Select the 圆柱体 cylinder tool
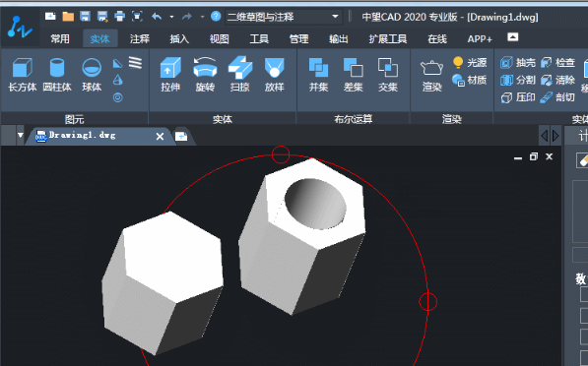Image resolution: width=588 pixels, height=366 pixels. click(57, 75)
